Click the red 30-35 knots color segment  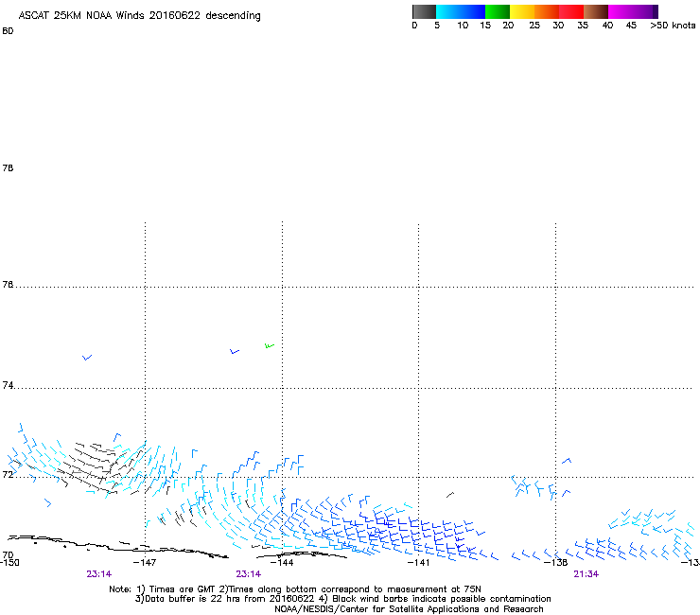click(571, 11)
